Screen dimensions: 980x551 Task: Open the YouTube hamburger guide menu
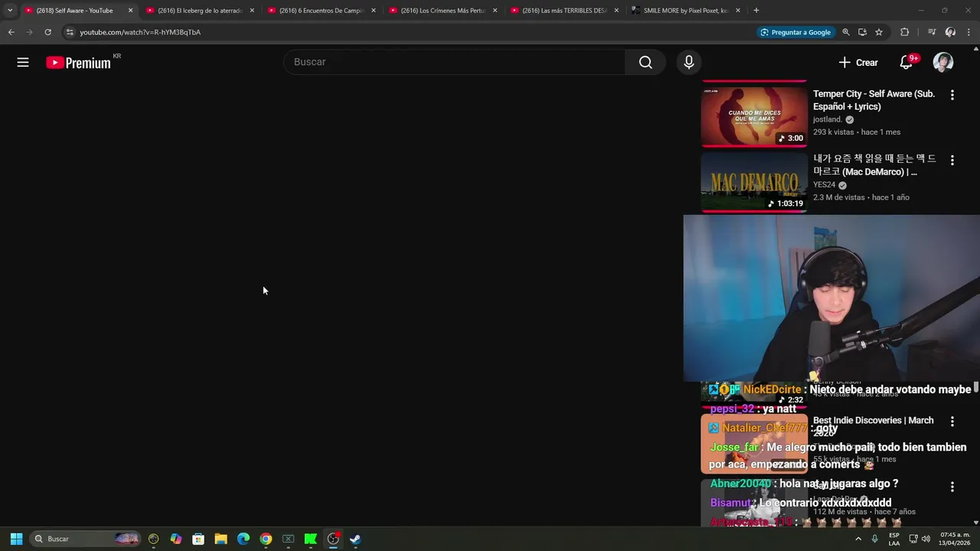[x=23, y=63]
